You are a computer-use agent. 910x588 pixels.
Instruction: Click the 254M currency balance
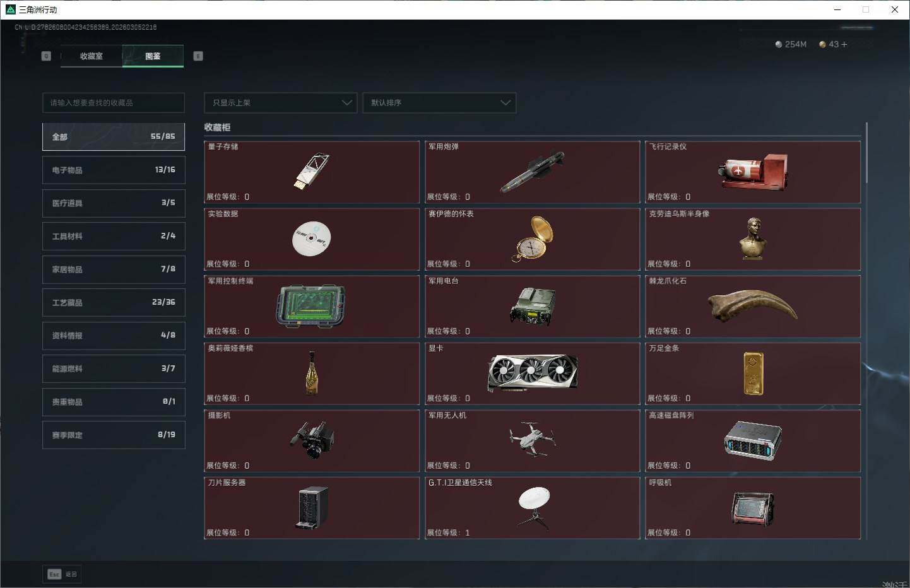tap(791, 44)
